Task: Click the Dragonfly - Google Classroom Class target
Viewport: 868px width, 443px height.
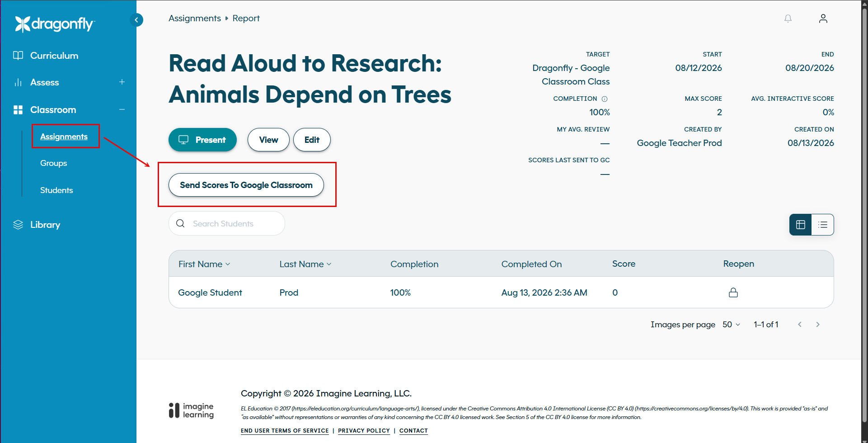Action: [571, 75]
